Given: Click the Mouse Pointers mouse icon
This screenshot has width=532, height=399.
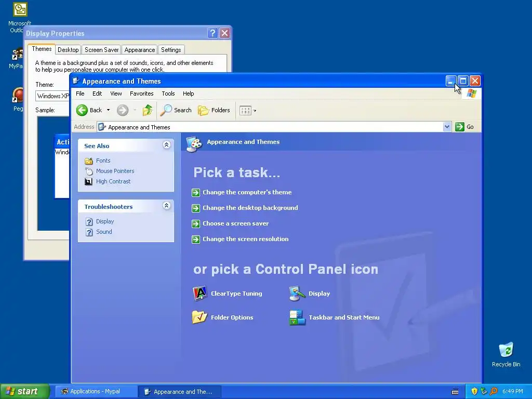Looking at the screenshot, I should coord(88,171).
